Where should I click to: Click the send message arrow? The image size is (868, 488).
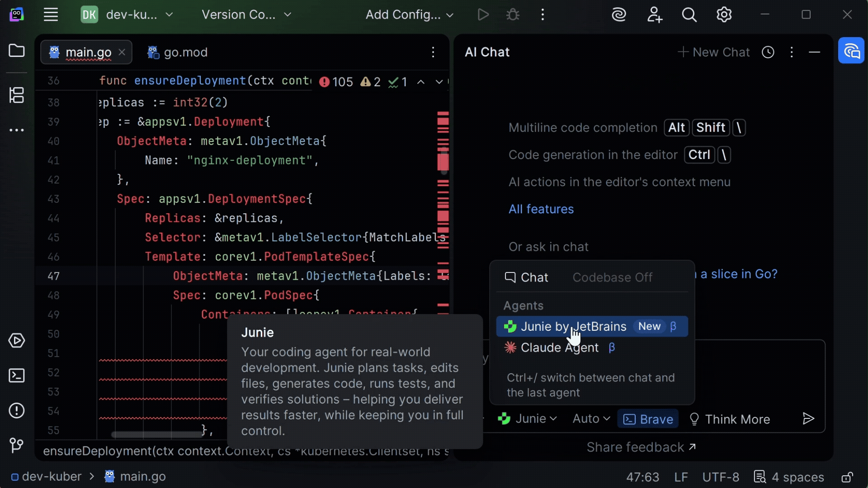click(808, 419)
